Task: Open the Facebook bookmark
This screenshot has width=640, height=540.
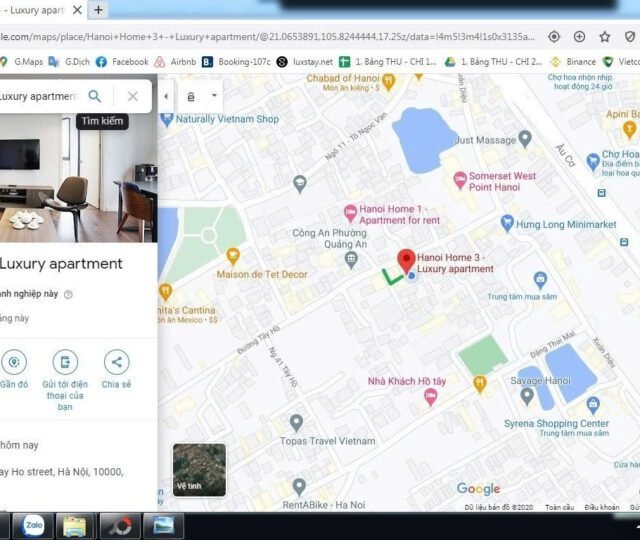Action: tap(122, 61)
